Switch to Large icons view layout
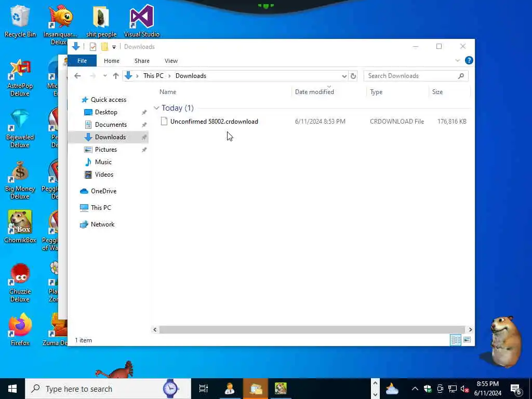The image size is (532, 399). click(x=467, y=340)
